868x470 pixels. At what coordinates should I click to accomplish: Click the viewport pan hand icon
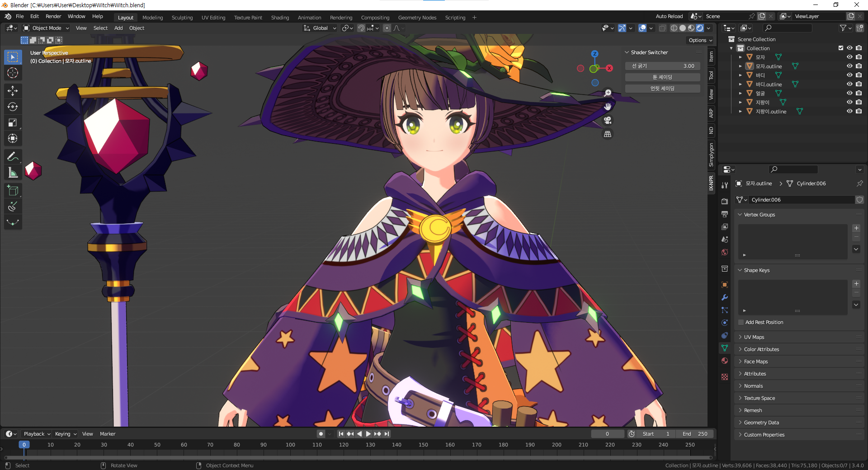[608, 107]
